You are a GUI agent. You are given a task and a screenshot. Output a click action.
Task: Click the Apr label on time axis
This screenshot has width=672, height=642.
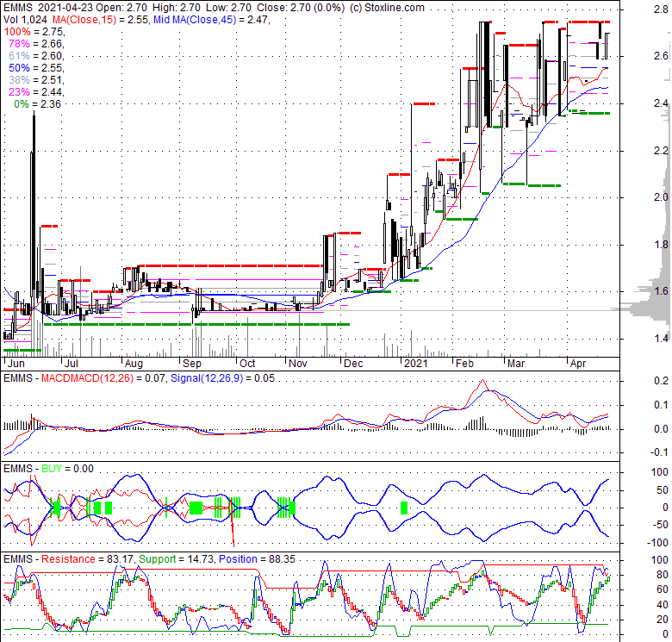pos(578,364)
